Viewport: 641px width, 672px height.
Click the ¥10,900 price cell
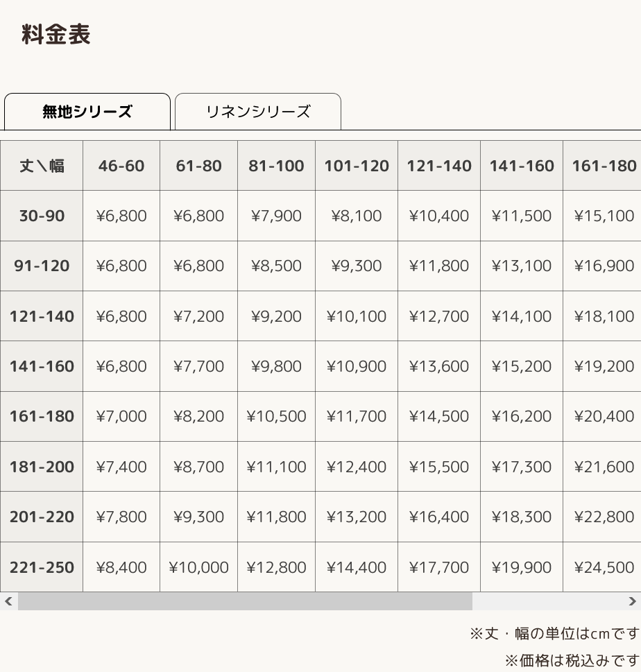point(357,366)
